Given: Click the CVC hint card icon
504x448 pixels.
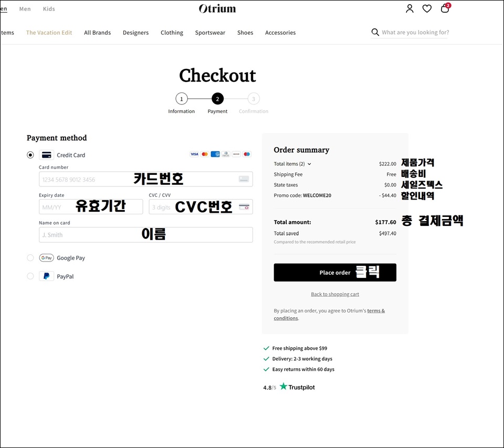Looking at the screenshot, I should pos(244,207).
